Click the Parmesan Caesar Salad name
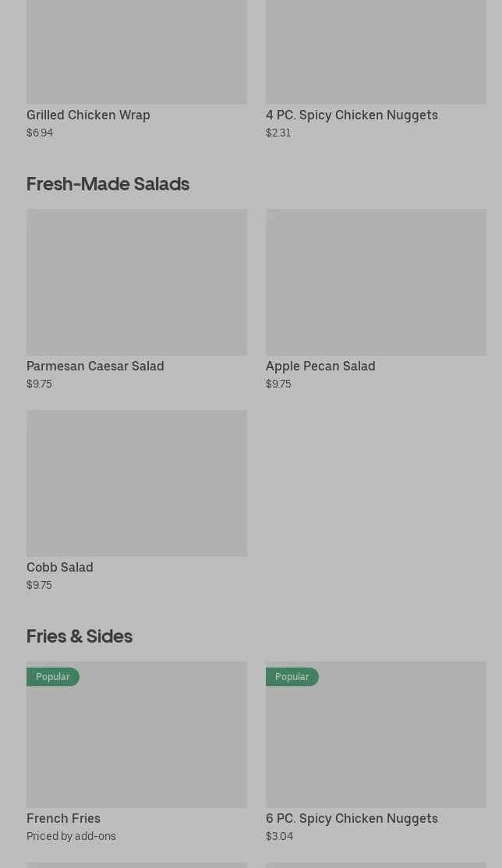Image resolution: width=502 pixels, height=868 pixels. point(95,366)
